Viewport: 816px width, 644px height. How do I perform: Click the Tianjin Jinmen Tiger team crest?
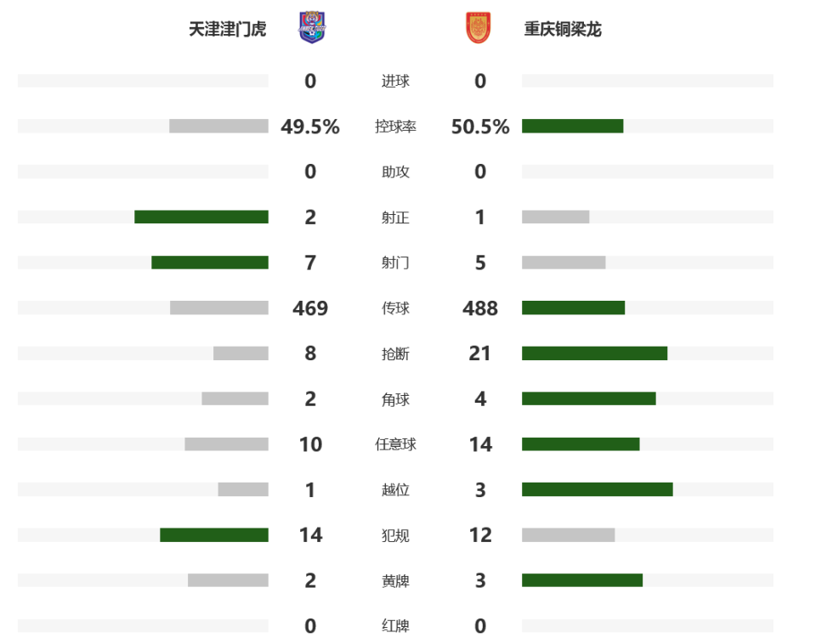311,28
